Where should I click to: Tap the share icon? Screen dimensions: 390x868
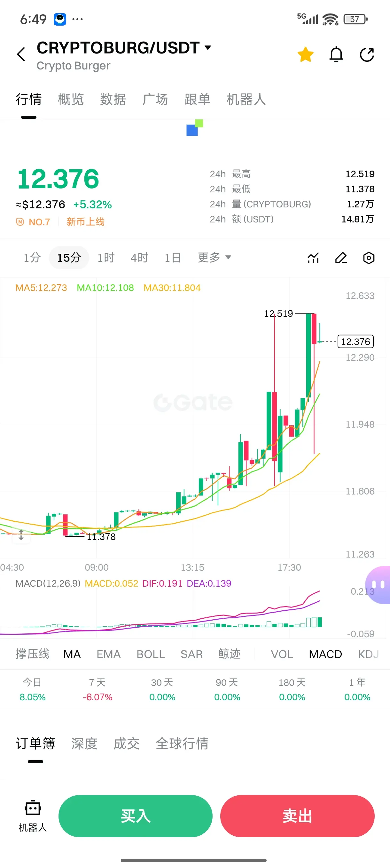tap(367, 55)
